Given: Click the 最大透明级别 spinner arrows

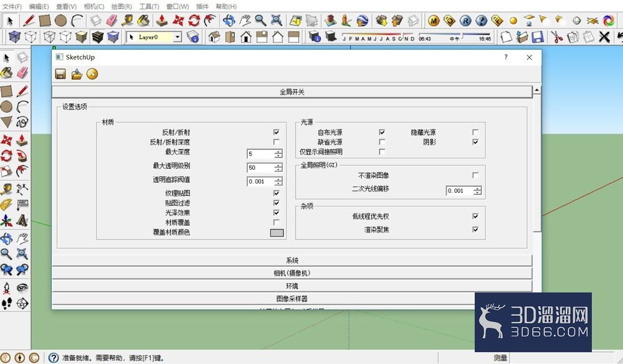Looking at the screenshot, I should pos(278,168).
